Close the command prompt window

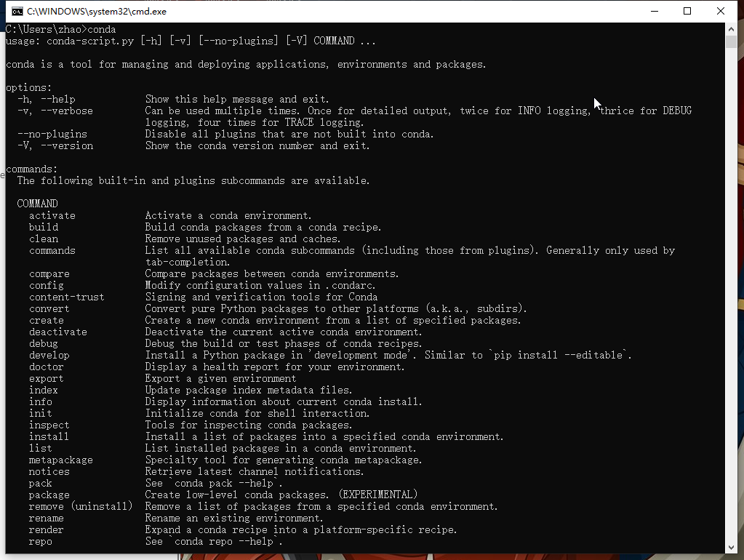[x=721, y=11]
